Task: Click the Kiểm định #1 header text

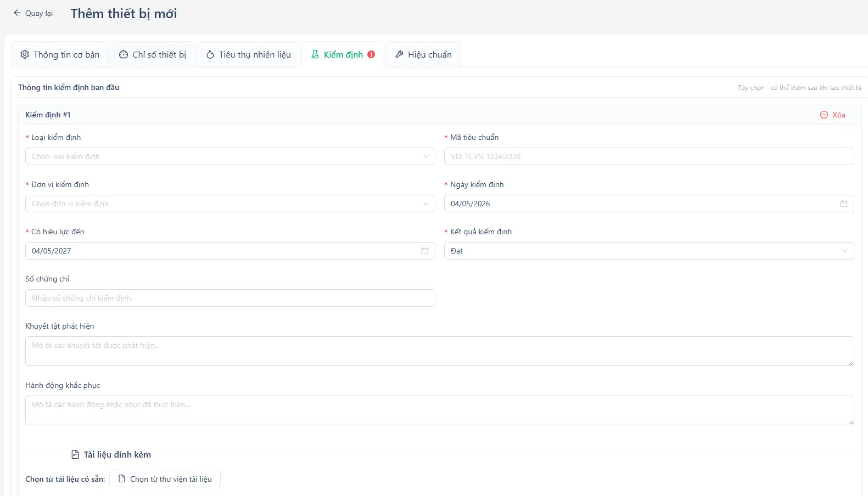Action: [48, 115]
